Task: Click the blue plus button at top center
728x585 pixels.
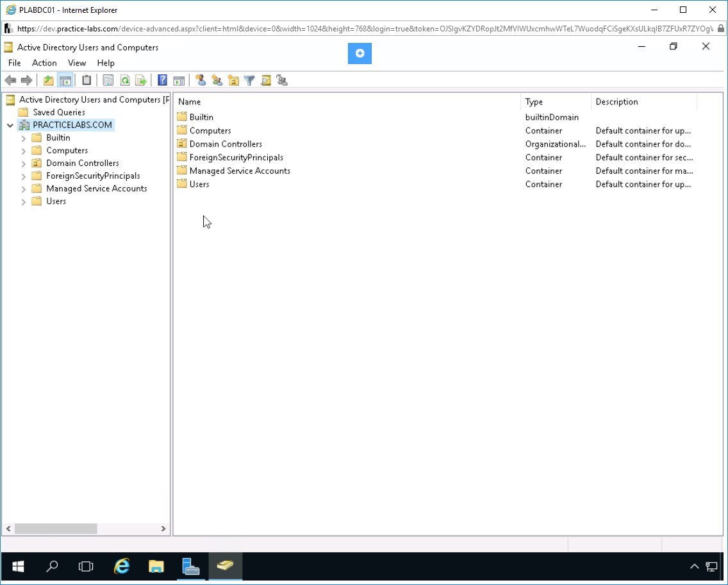Action: pyautogui.click(x=360, y=53)
